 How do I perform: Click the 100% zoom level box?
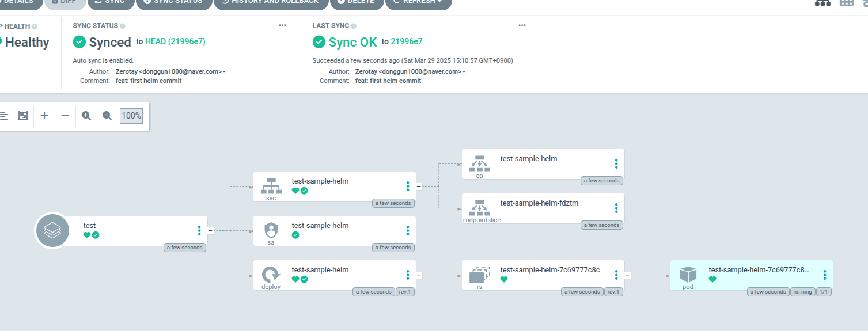(131, 116)
